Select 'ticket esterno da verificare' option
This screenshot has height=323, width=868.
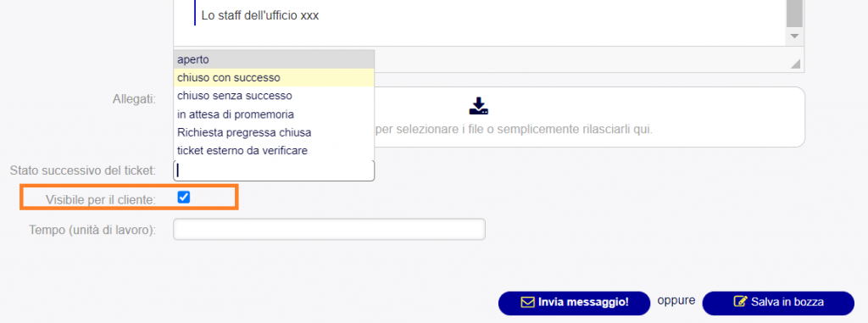click(274, 150)
